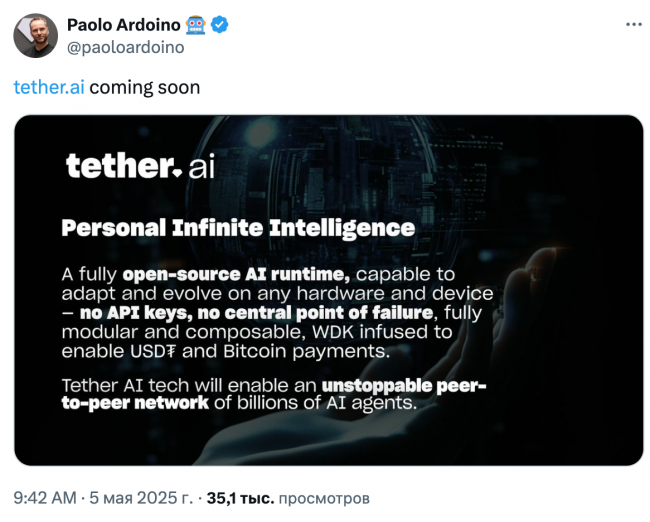Open the @paoloardoino handle link
Viewport: 650px width, 522px height.
[126, 48]
